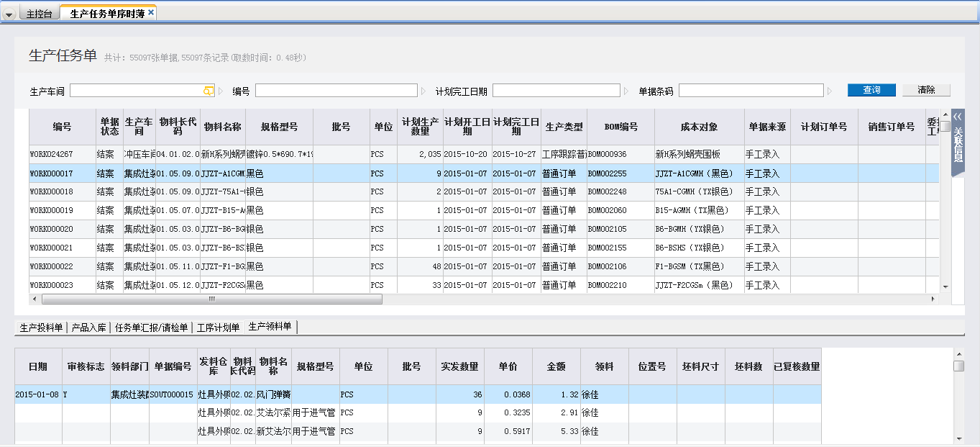The width and height of the screenshot is (980, 447).
Task: Click the arrow after the 编号 field
Action: [x=423, y=91]
